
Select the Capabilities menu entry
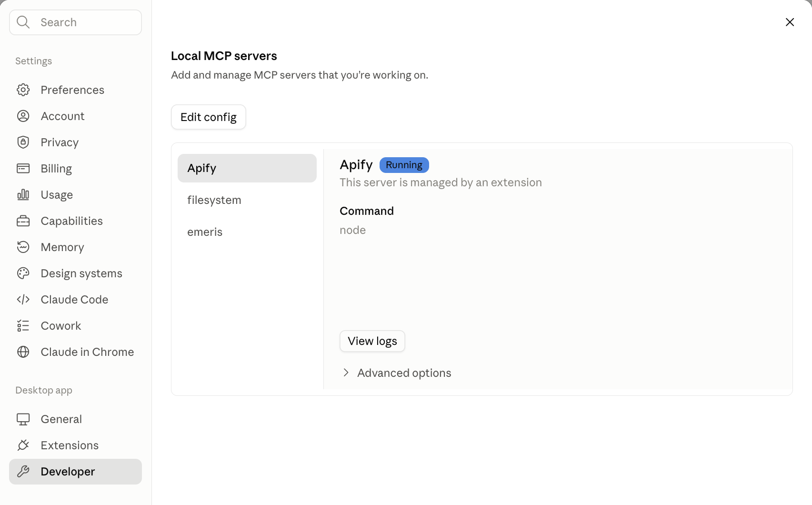click(75, 221)
